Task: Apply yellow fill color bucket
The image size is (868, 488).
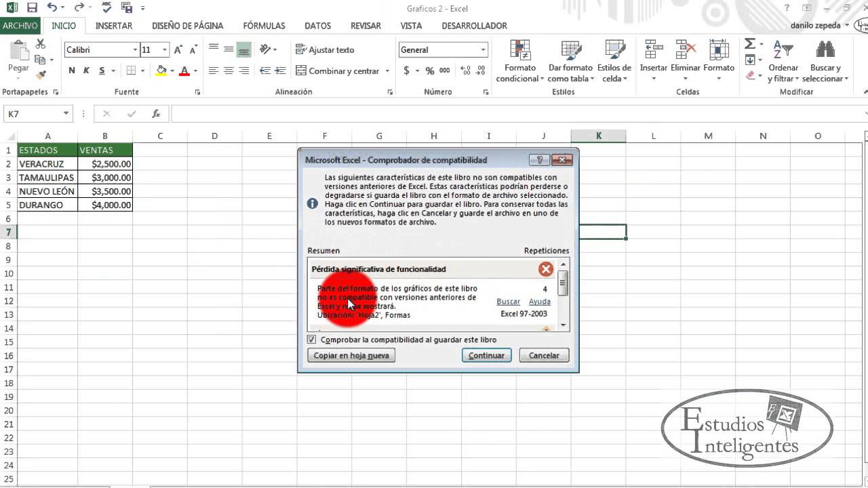Action: (x=161, y=70)
